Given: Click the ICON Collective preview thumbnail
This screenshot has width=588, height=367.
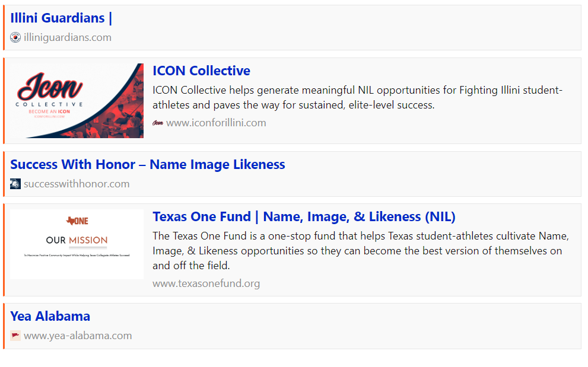Looking at the screenshot, I should pos(77,101).
